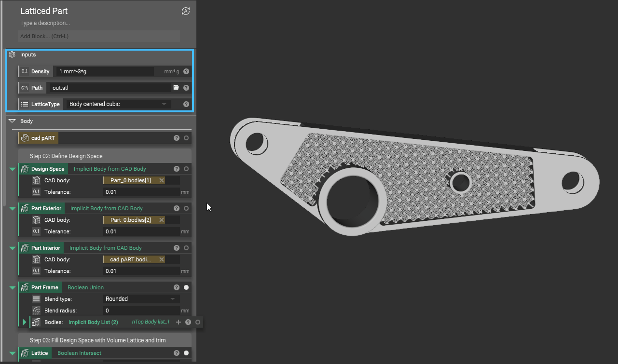
Task: Collapse the Part Exterior block
Action: (13, 208)
